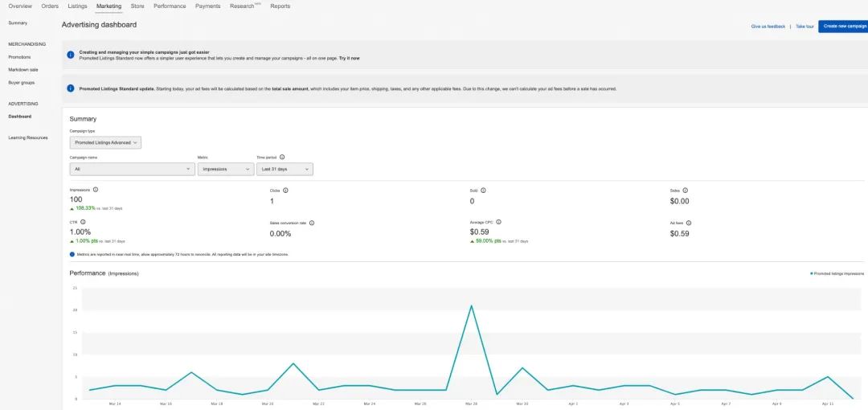Expand the Campaign name dropdown
This screenshot has width=868, height=410.
(132, 170)
